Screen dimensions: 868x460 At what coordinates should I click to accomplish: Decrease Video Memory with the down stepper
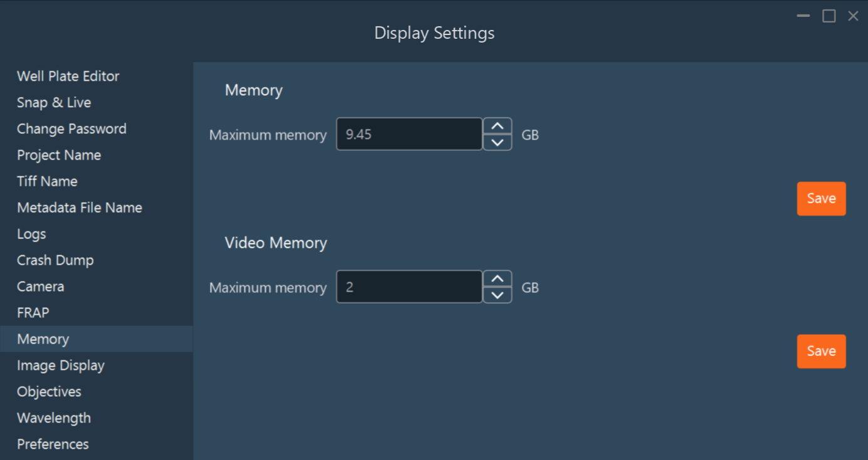pyautogui.click(x=496, y=295)
